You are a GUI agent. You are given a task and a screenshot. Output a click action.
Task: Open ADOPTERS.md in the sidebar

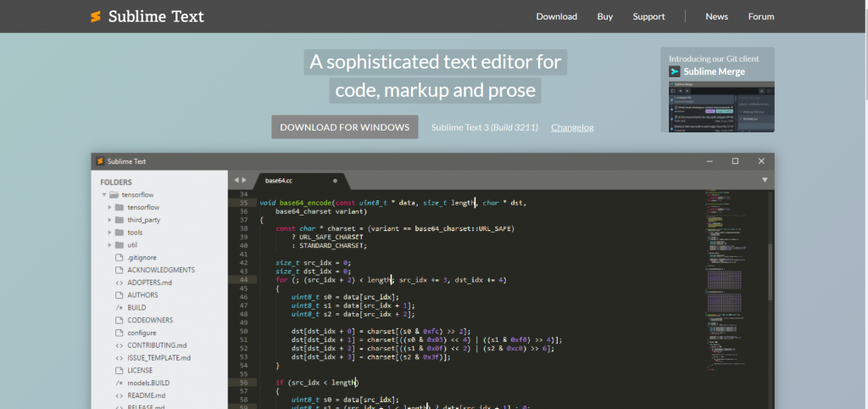[150, 283]
